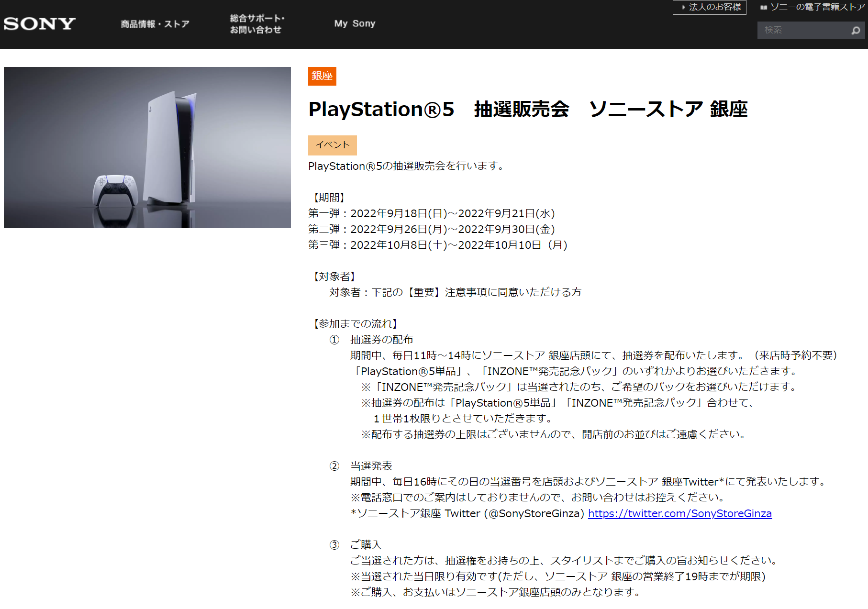Click the 法人のお客様 button
This screenshot has height=609, width=868.
[x=710, y=7]
